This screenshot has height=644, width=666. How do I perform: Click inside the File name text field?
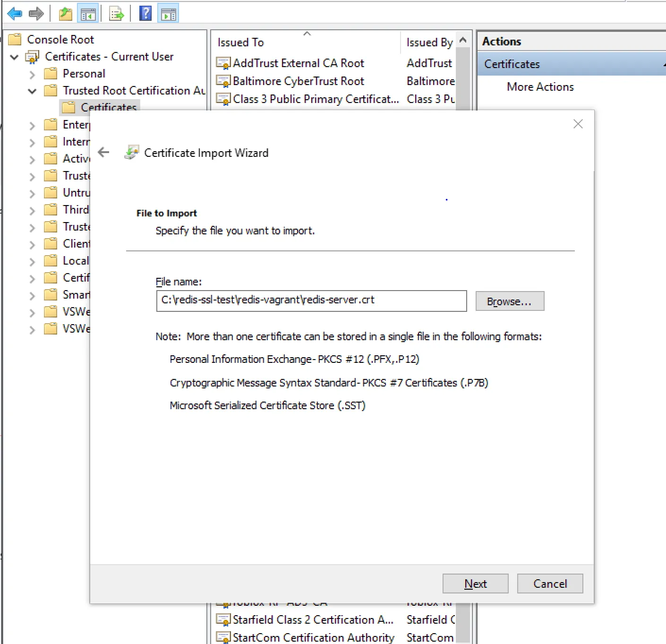[x=311, y=301]
